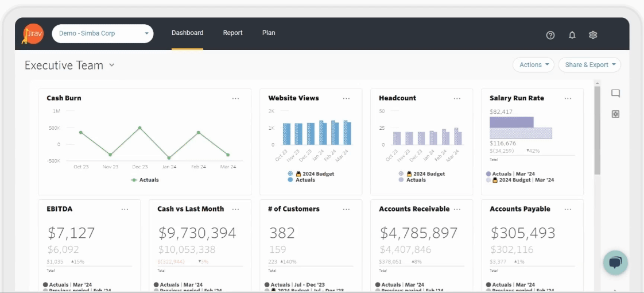Screen dimensions: 644x293
Task: Toggle Actuals series in Cash Burn legend
Action: pyautogui.click(x=145, y=180)
